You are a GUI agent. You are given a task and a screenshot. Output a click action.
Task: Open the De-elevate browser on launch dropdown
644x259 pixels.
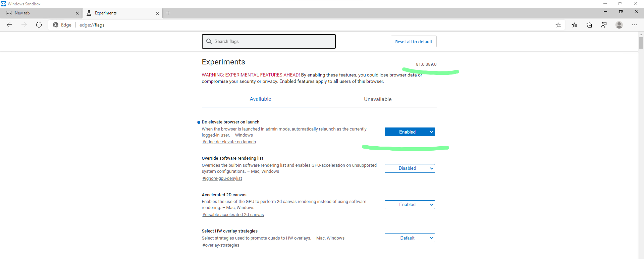(x=410, y=132)
